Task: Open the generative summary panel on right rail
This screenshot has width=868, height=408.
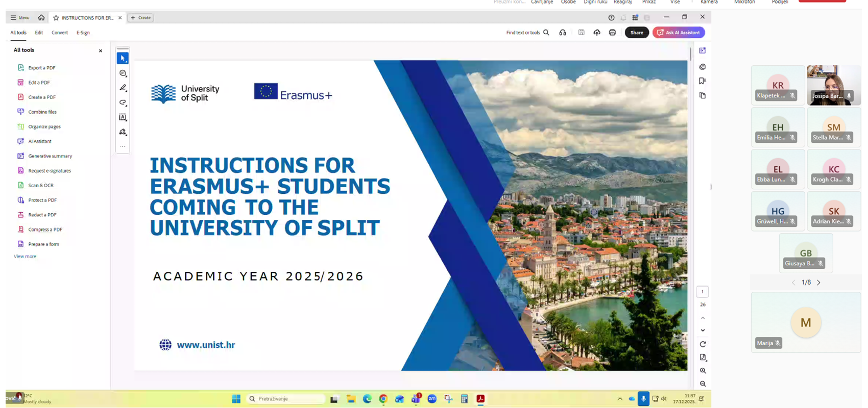Action: click(x=703, y=50)
